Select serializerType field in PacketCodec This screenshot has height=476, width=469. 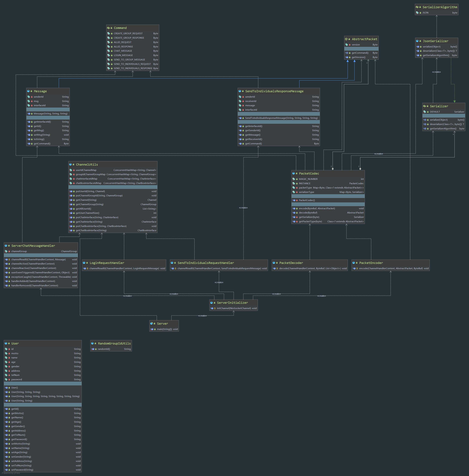(328, 192)
